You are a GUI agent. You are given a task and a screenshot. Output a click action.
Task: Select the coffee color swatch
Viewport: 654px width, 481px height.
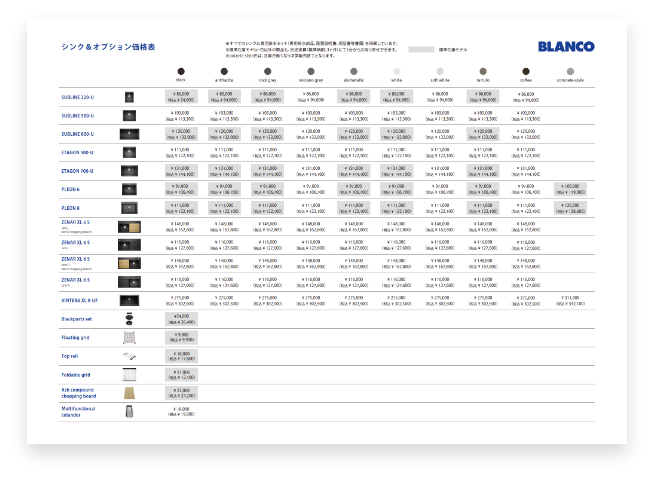pos(526,71)
